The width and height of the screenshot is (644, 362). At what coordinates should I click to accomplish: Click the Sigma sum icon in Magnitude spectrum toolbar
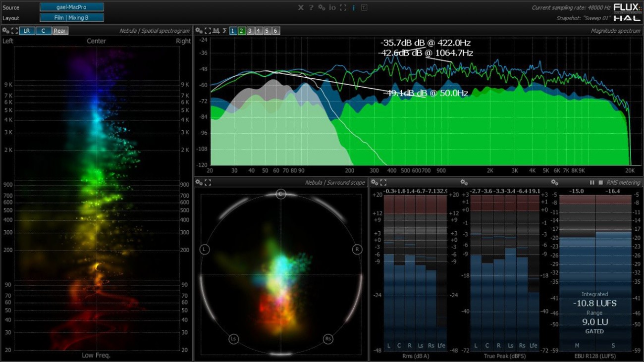point(224,30)
